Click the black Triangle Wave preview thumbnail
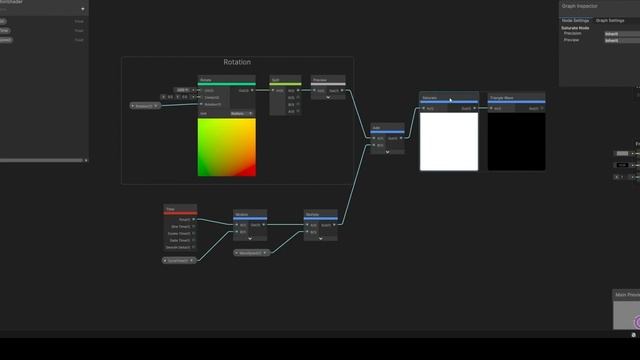640x360 pixels. point(516,142)
